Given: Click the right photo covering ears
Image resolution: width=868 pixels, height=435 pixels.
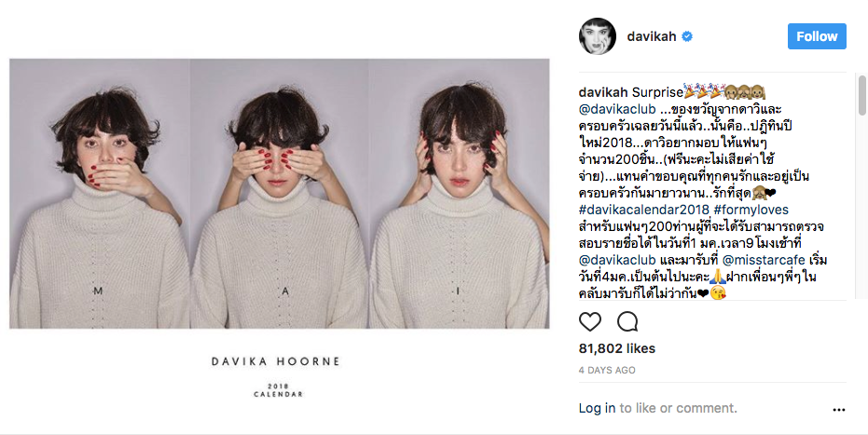Looking at the screenshot, I should pos(460,194).
